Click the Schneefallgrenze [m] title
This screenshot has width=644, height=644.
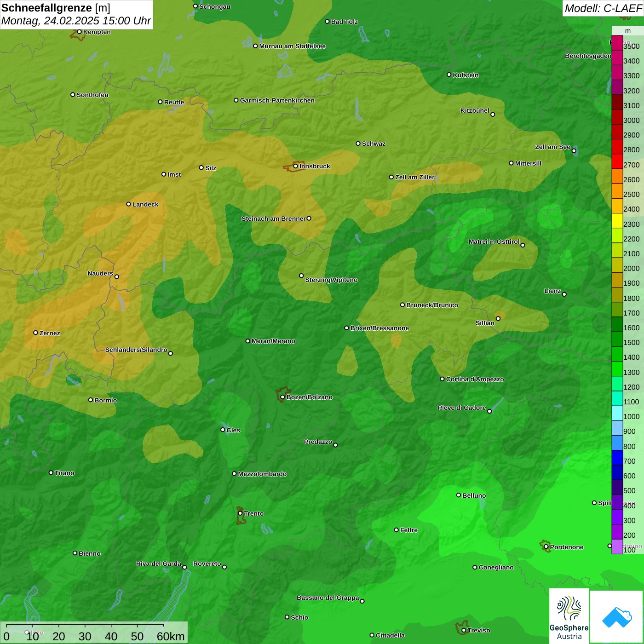pos(56,8)
